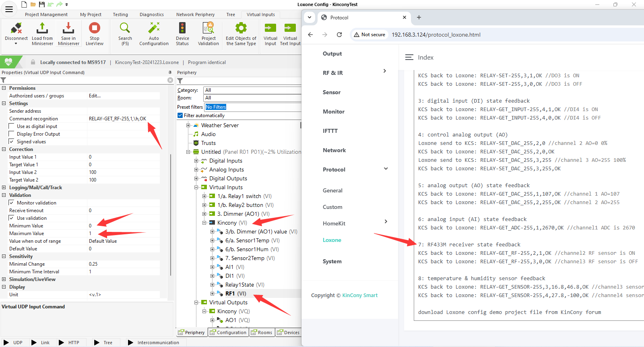Collapse the Virtual Inputs tree node
This screenshot has height=347, width=644.
(x=196, y=187)
